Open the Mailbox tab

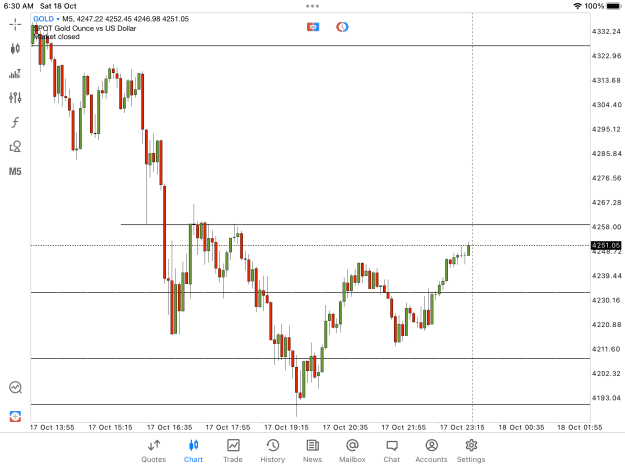pyautogui.click(x=352, y=451)
